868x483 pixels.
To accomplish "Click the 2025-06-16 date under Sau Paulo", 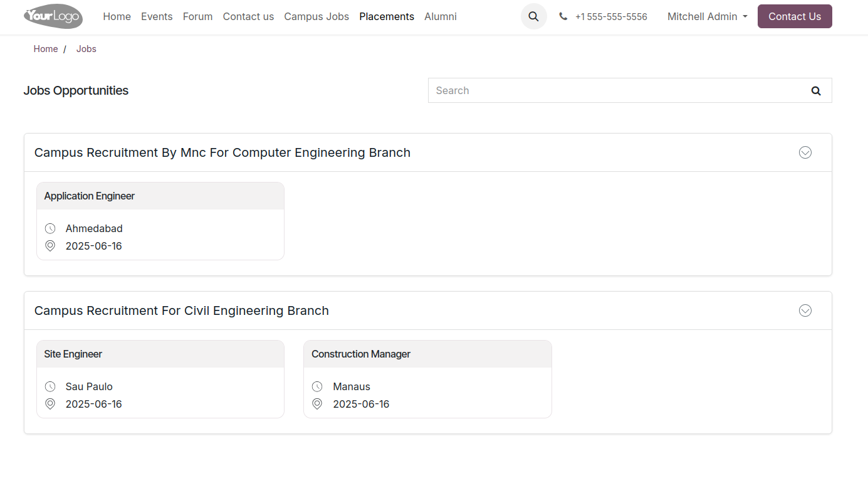I will (x=94, y=404).
